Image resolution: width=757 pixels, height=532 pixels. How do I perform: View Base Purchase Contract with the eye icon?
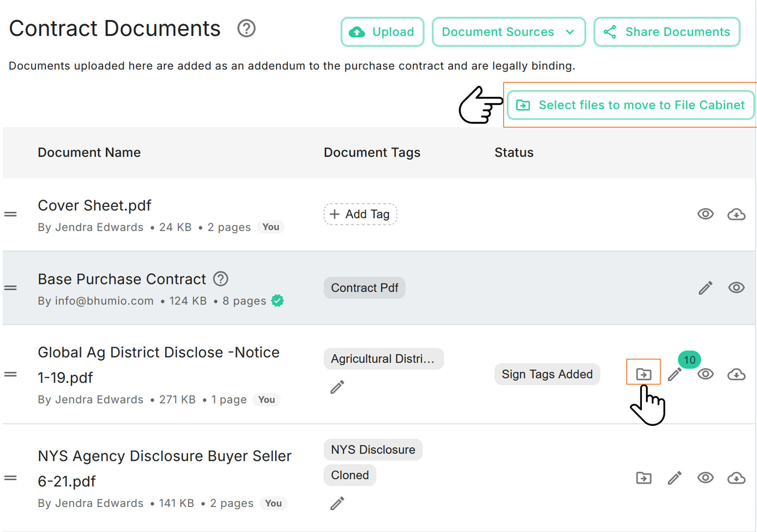736,287
